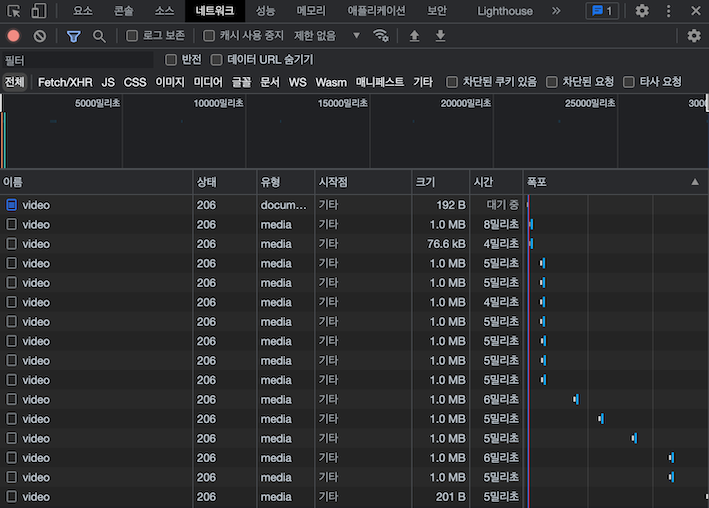Filter requests by Fetch/XHR
Viewport: 709px width, 508px height.
[65, 82]
